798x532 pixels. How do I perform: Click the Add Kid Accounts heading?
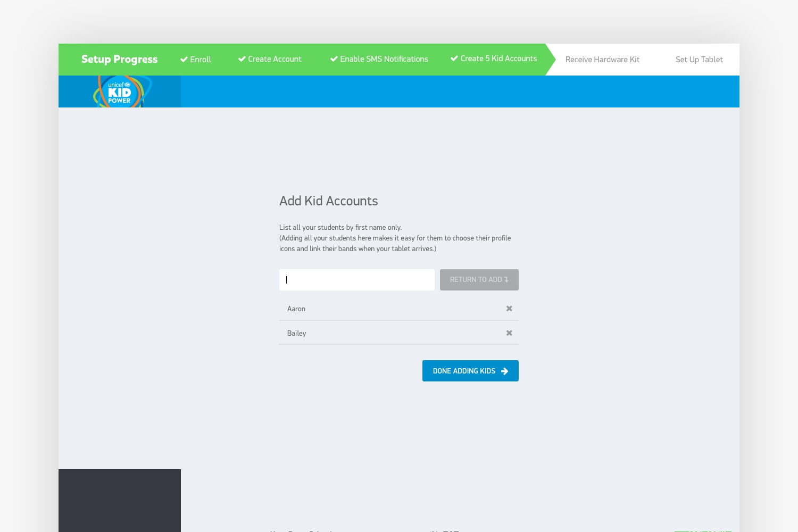(x=329, y=201)
